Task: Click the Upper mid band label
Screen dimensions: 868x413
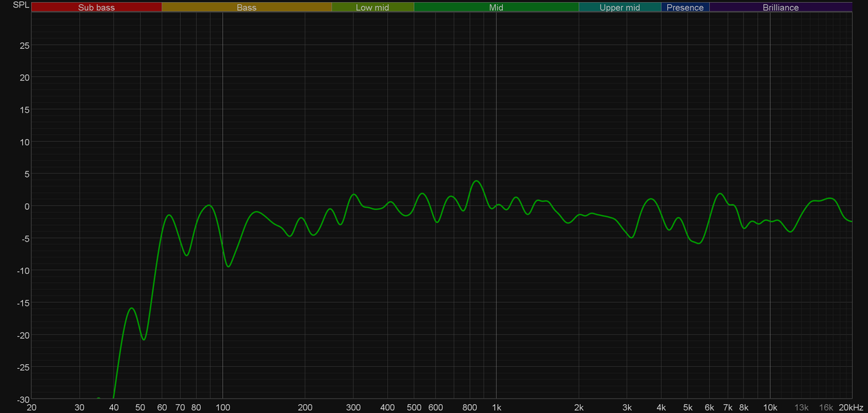Action: coord(620,8)
